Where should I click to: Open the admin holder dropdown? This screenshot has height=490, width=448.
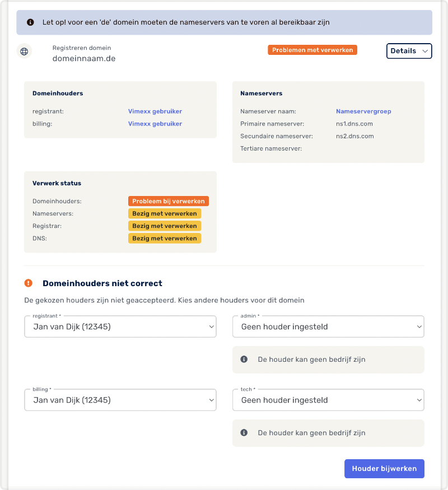(x=328, y=326)
